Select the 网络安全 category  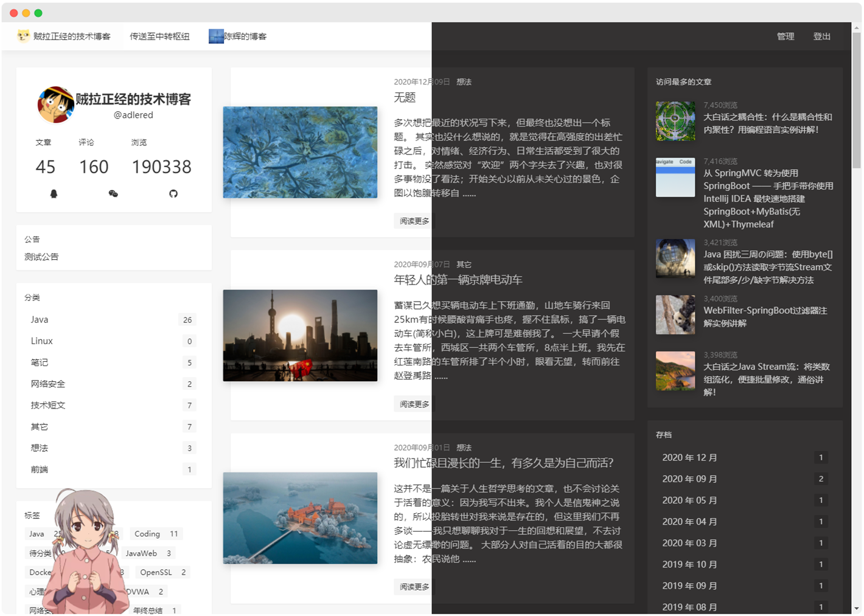tap(113, 384)
